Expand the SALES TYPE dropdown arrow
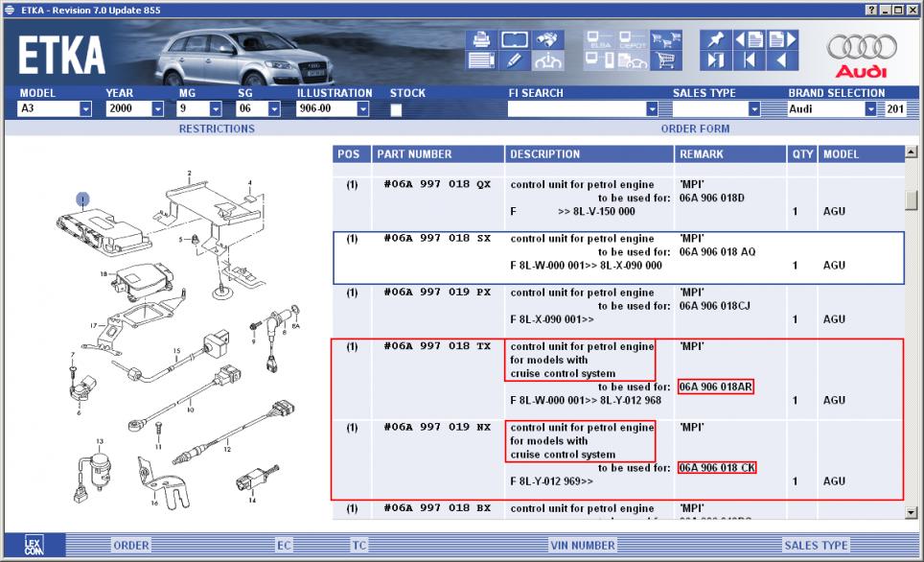Image resolution: width=924 pixels, height=562 pixels. click(754, 109)
